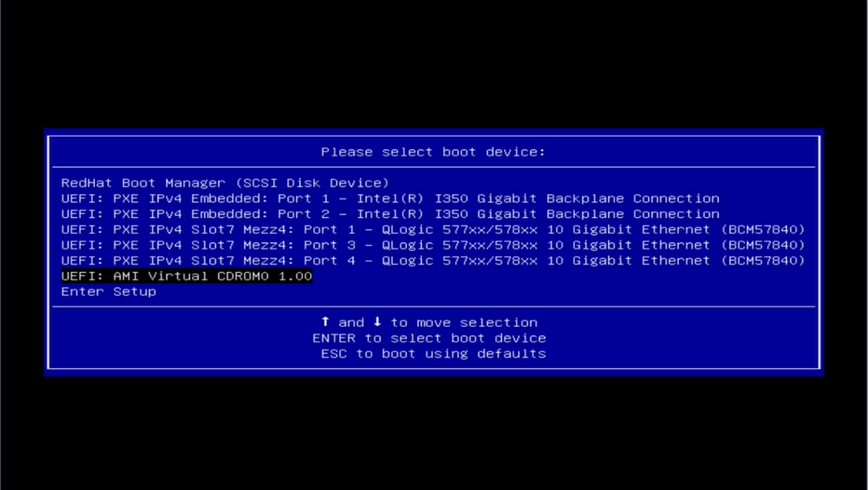Select Slot7 Mezz4 Port 1 QLogic entry
Image resolution: width=868 pixels, height=490 pixels.
[433, 230]
